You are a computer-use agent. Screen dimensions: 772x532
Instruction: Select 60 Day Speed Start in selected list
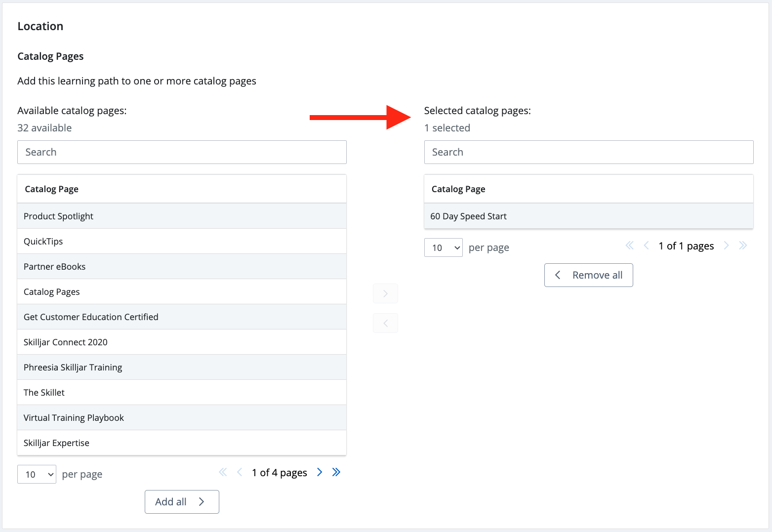pos(588,216)
